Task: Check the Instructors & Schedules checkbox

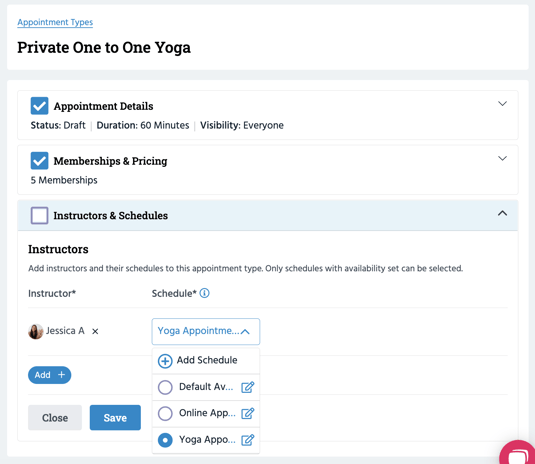Action: 39,215
